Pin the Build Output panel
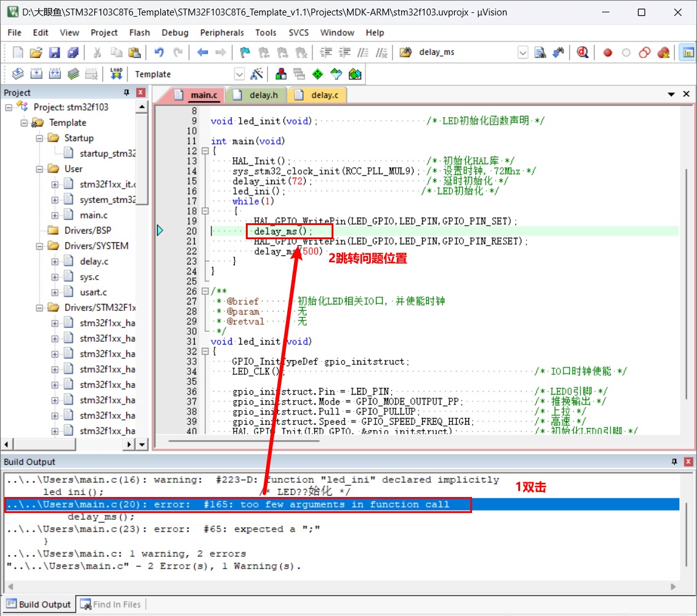 674,462
